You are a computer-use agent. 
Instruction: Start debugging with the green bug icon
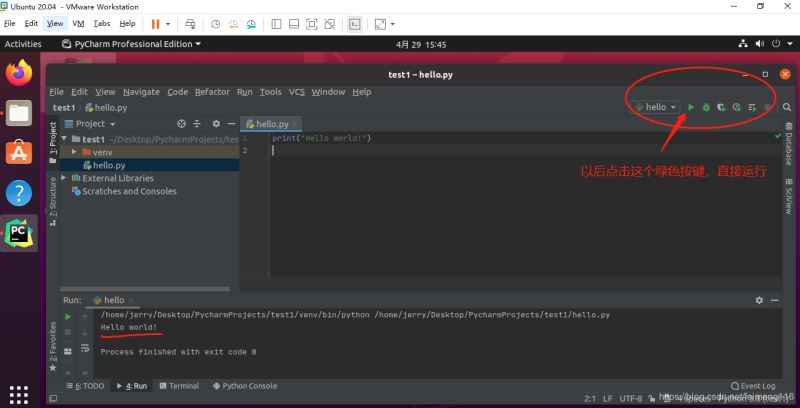pos(706,107)
